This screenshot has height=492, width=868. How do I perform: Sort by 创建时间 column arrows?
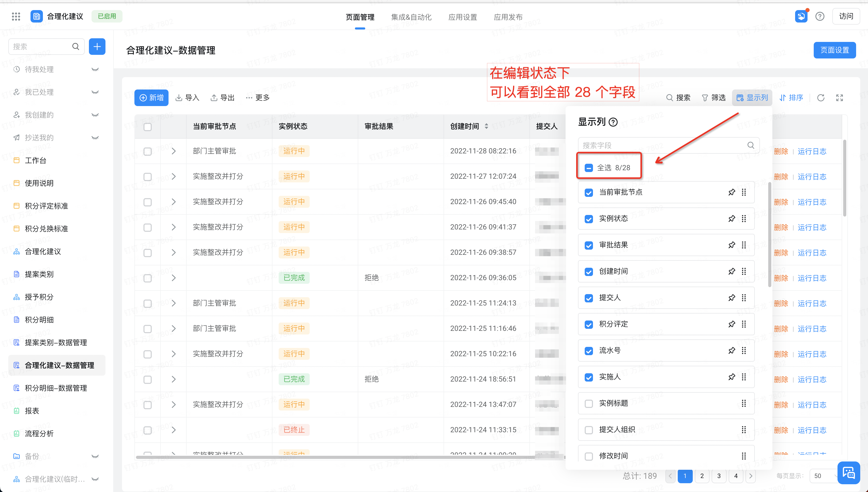[486, 126]
